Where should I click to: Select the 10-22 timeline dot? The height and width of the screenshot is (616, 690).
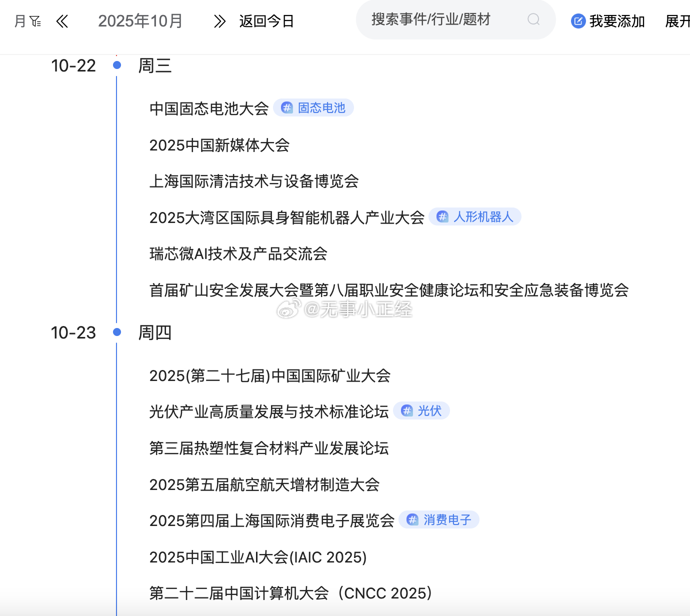117,65
